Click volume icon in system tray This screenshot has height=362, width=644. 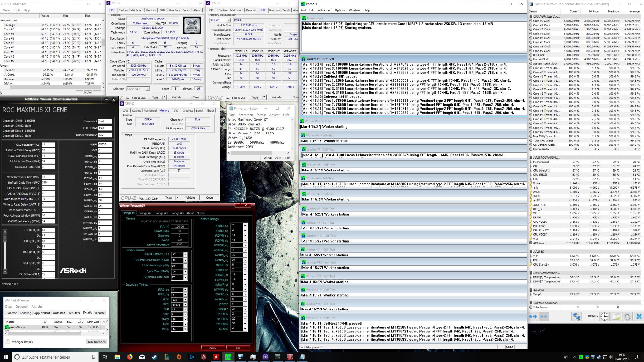pos(611,357)
